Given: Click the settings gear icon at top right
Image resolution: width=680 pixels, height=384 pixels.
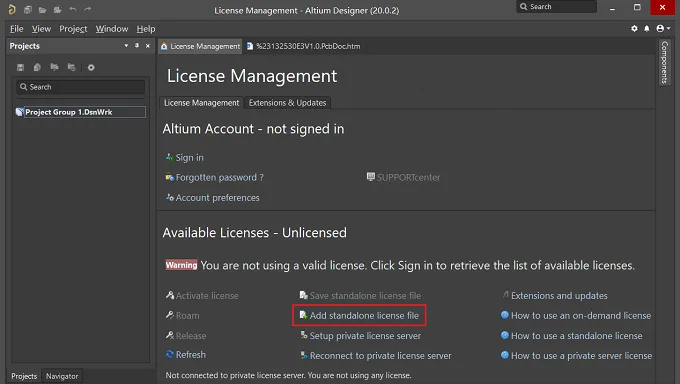Looking at the screenshot, I should (634, 29).
